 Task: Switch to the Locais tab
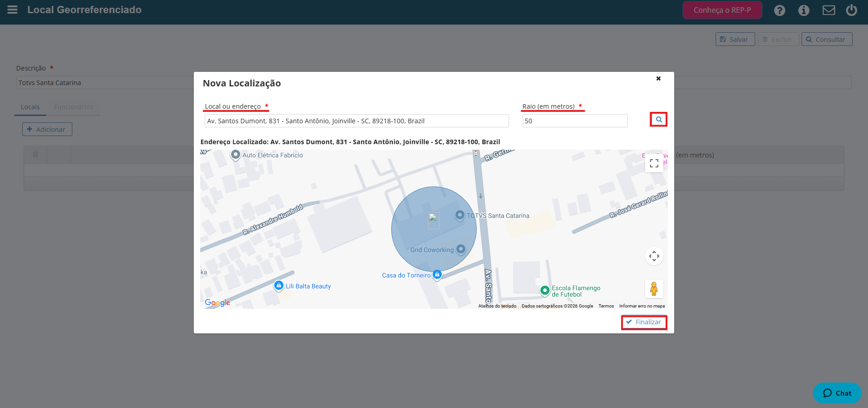click(x=30, y=107)
